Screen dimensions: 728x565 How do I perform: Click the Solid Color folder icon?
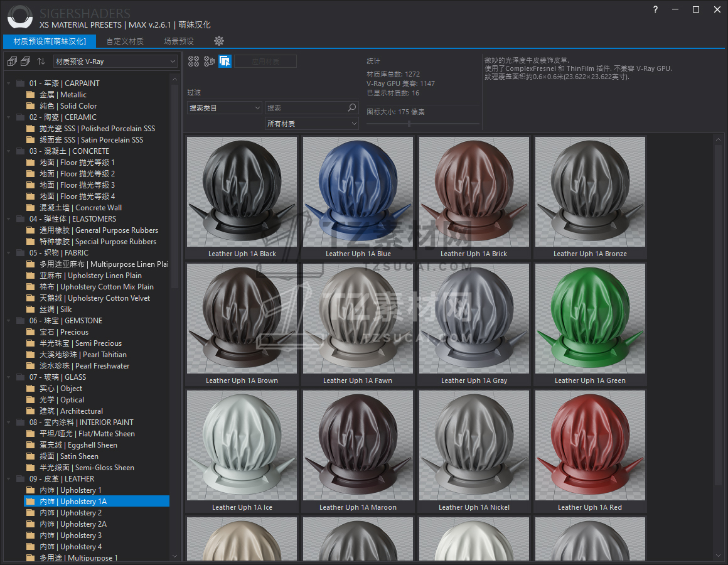click(x=31, y=106)
